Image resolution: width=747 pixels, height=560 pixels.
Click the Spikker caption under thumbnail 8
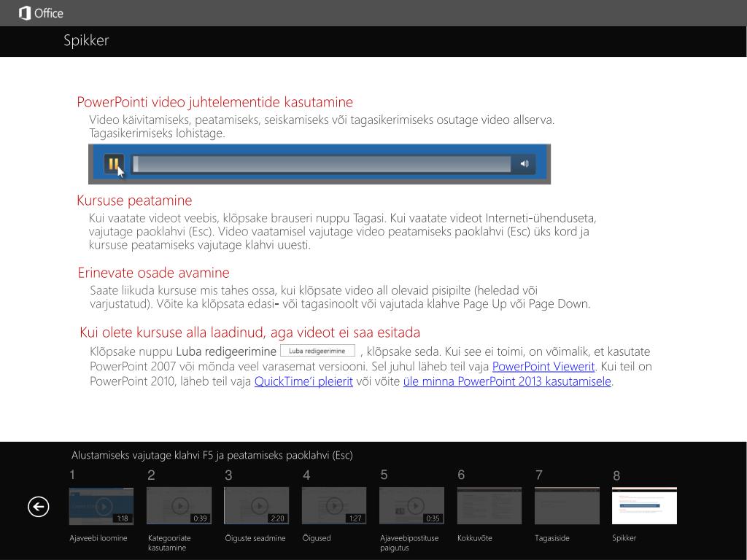tap(624, 538)
